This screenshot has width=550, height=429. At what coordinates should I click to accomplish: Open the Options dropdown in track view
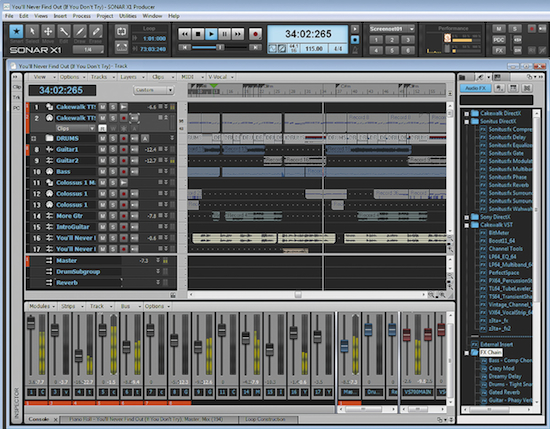click(72, 77)
